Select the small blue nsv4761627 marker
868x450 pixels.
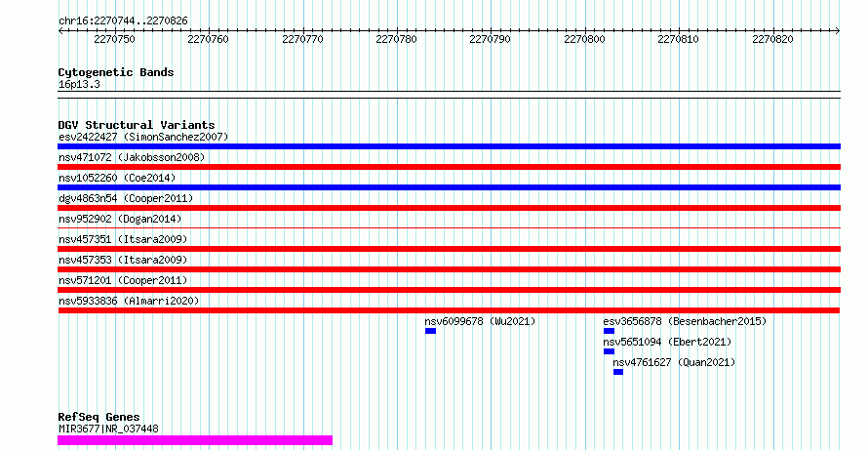point(618,372)
